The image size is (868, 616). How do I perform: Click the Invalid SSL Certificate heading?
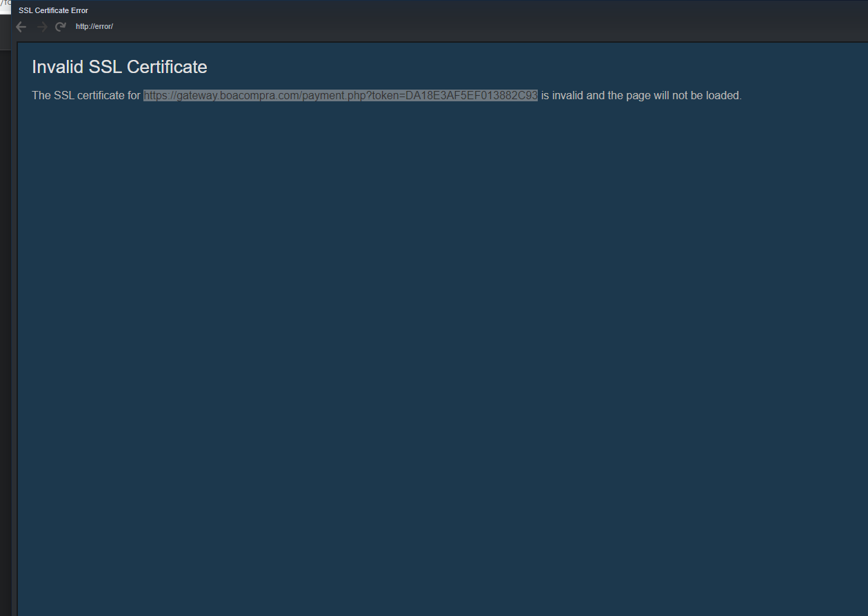[x=119, y=67]
